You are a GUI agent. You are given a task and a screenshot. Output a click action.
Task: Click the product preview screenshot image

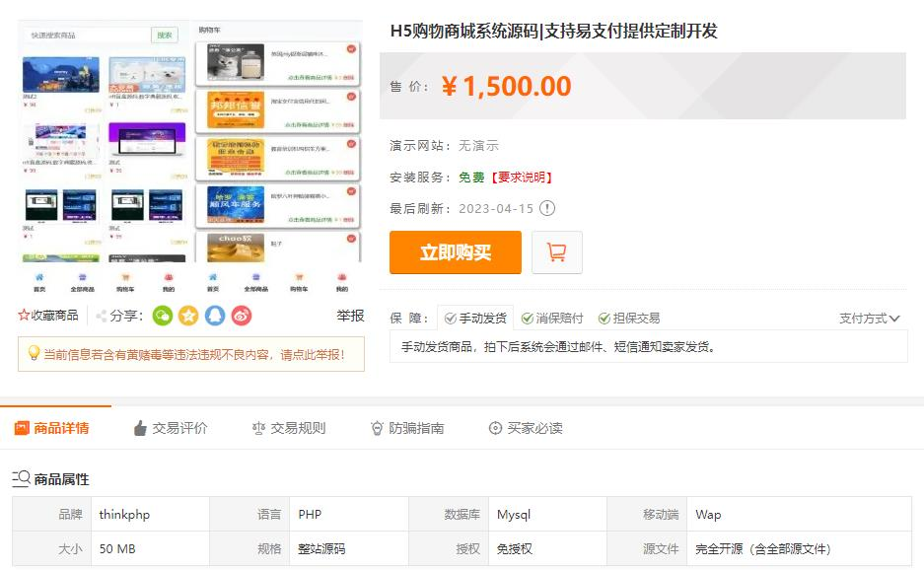(x=190, y=158)
